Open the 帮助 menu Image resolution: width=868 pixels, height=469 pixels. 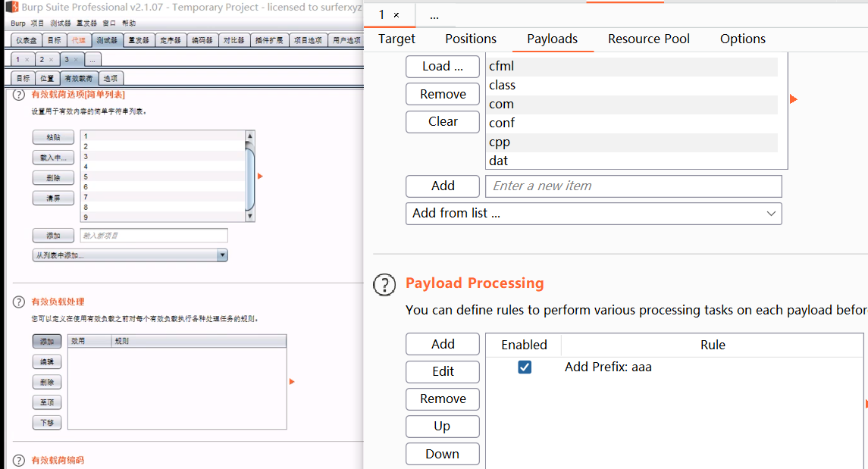pyautogui.click(x=129, y=23)
